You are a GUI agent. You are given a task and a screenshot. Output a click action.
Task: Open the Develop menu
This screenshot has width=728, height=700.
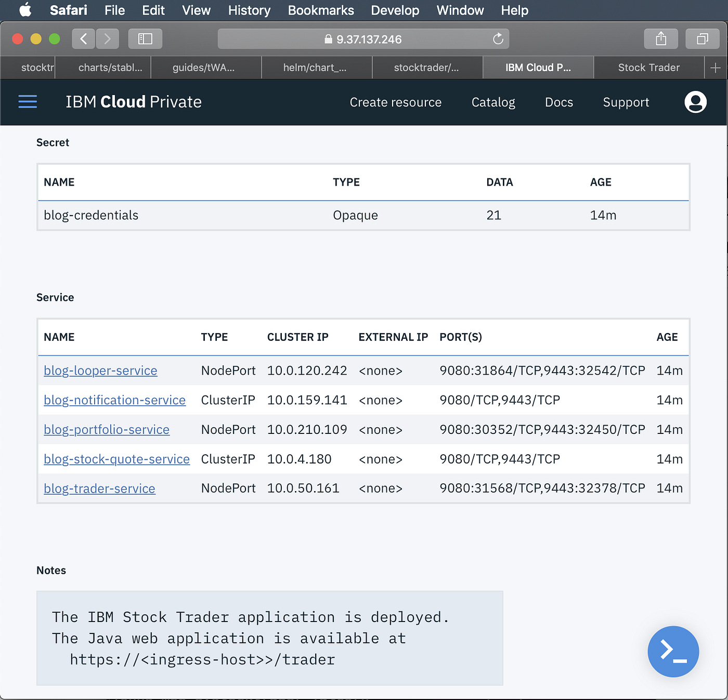pyautogui.click(x=395, y=10)
